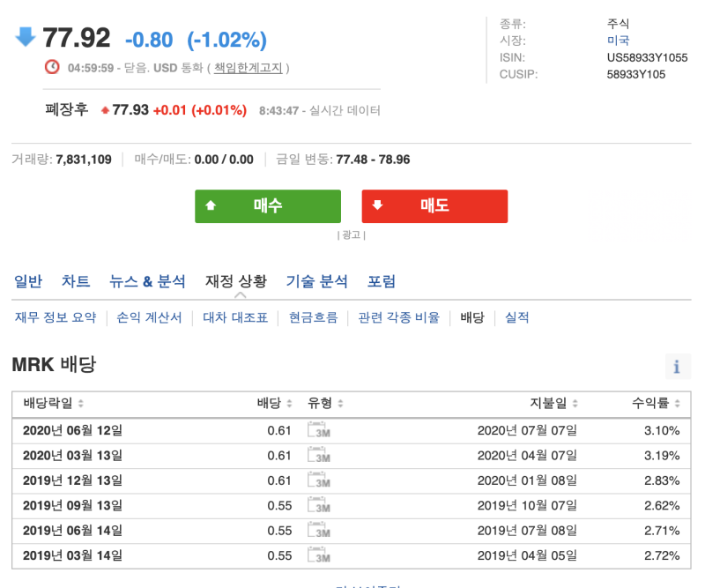Open the 포럼 tab

382,281
